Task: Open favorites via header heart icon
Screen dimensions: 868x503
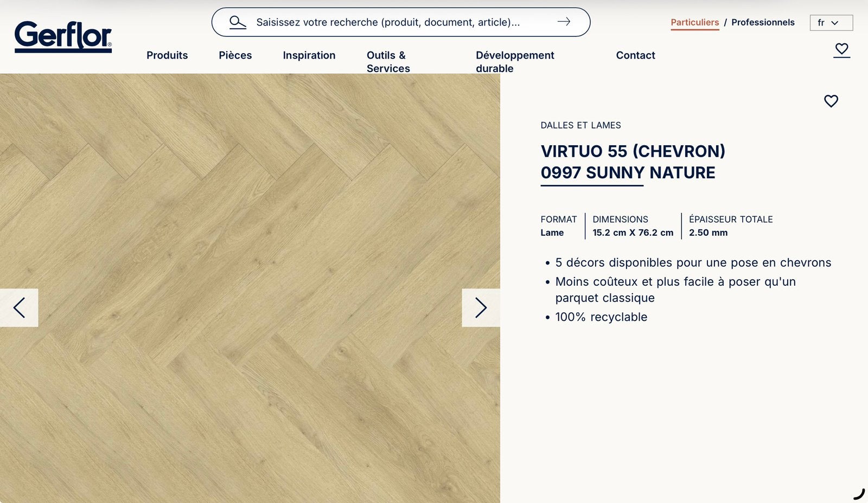Action: click(x=841, y=50)
